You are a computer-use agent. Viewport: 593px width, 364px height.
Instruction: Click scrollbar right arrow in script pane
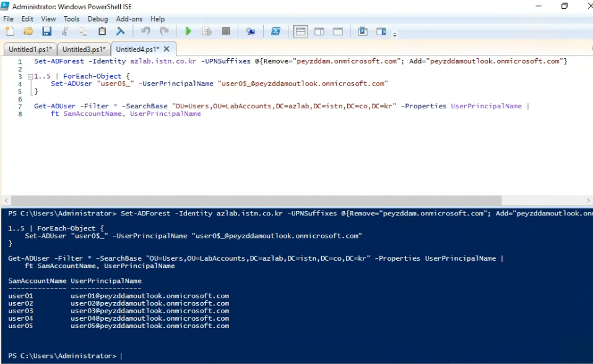(x=588, y=200)
